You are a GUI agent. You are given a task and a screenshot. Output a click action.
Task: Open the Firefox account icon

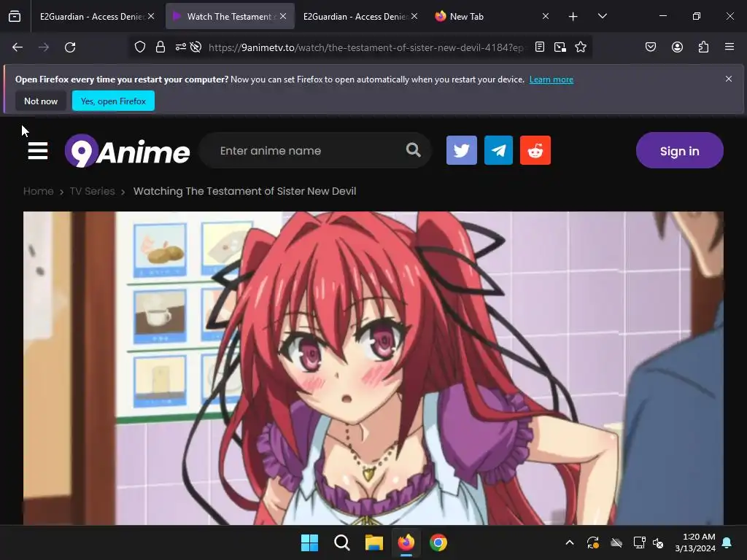677,47
